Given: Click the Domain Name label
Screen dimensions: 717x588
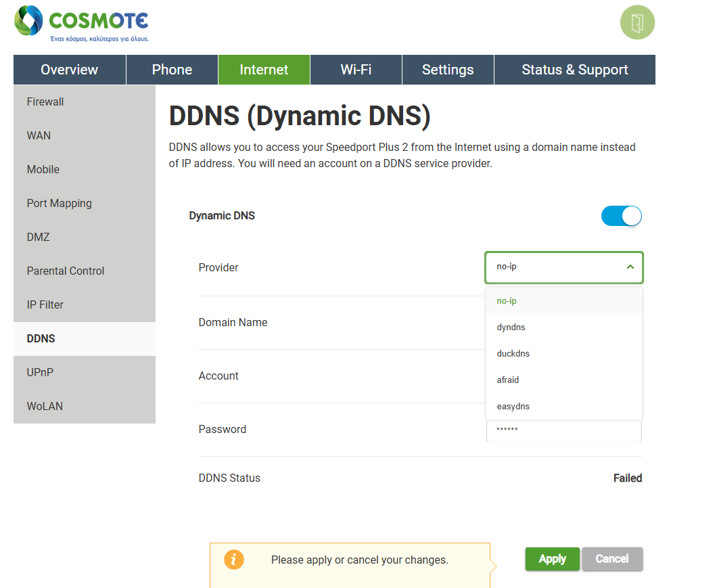Looking at the screenshot, I should click(233, 323).
